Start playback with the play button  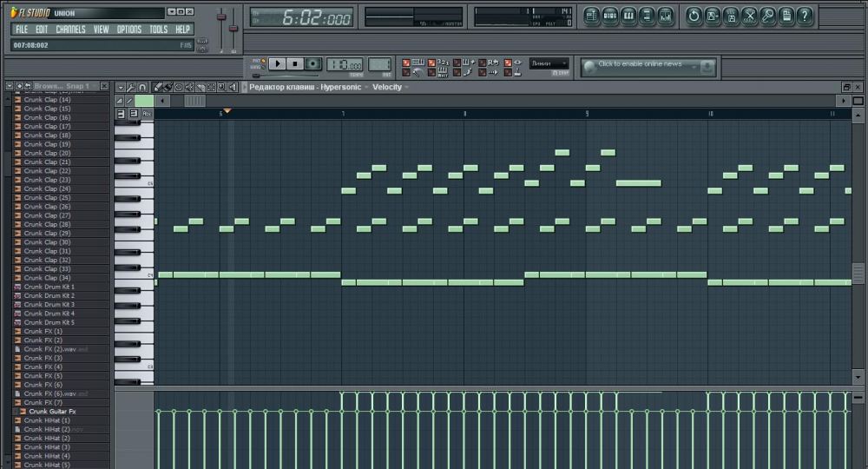(278, 63)
